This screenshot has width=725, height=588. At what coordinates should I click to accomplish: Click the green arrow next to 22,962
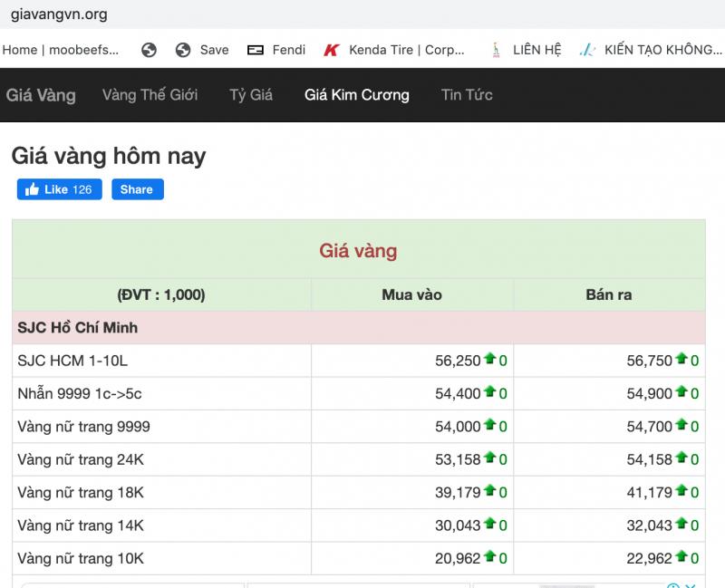pos(681,556)
